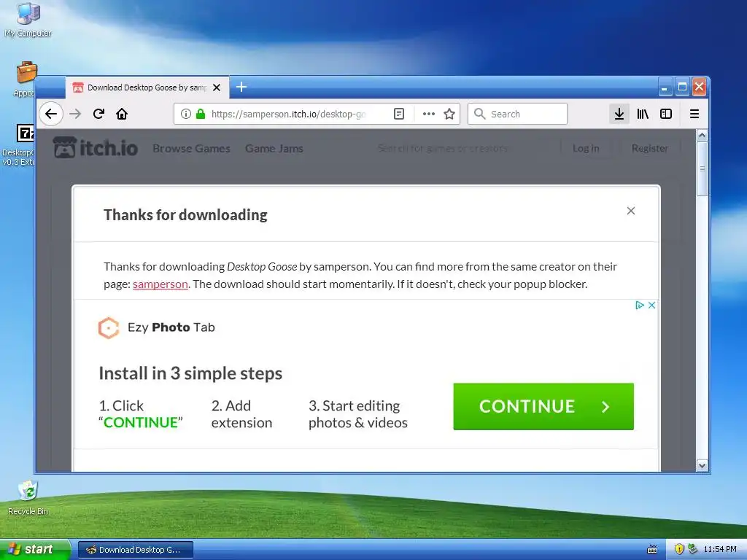Close the Download Desktop Goose tab
Image resolution: width=747 pixels, height=560 pixels.
coord(216,87)
